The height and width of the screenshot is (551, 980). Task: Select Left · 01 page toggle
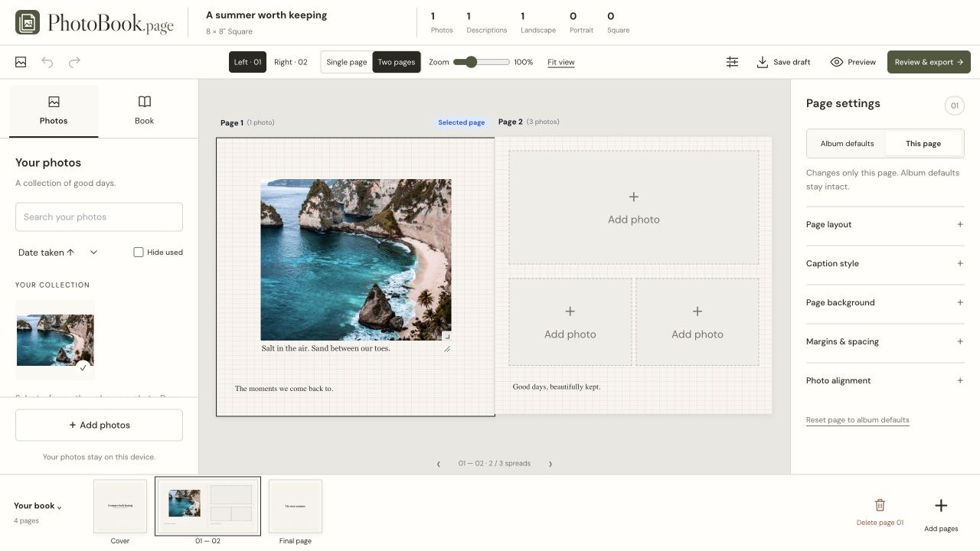point(247,62)
